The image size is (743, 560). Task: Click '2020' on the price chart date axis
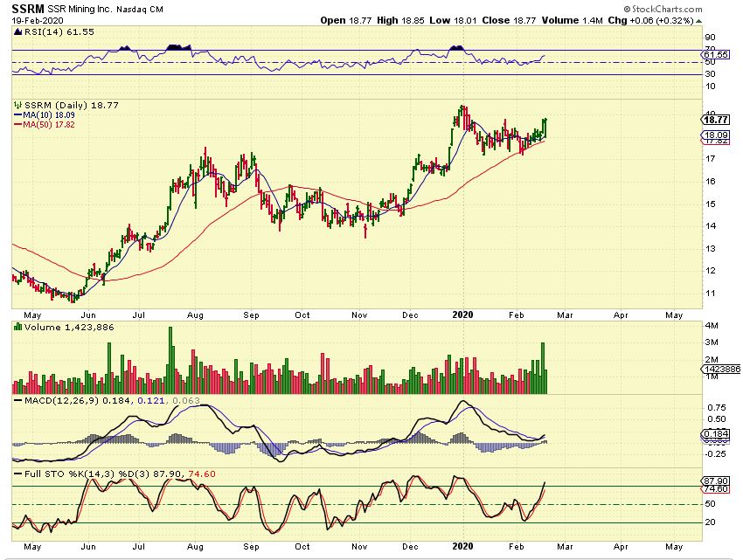(463, 315)
